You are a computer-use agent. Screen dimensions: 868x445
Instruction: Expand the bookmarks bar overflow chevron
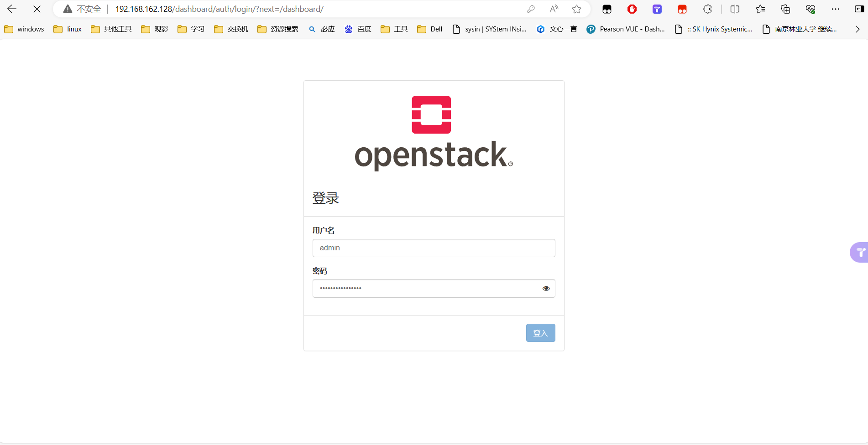click(858, 29)
